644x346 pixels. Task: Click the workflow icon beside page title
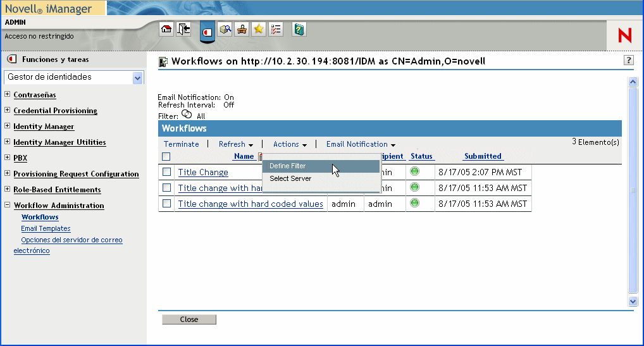point(163,62)
